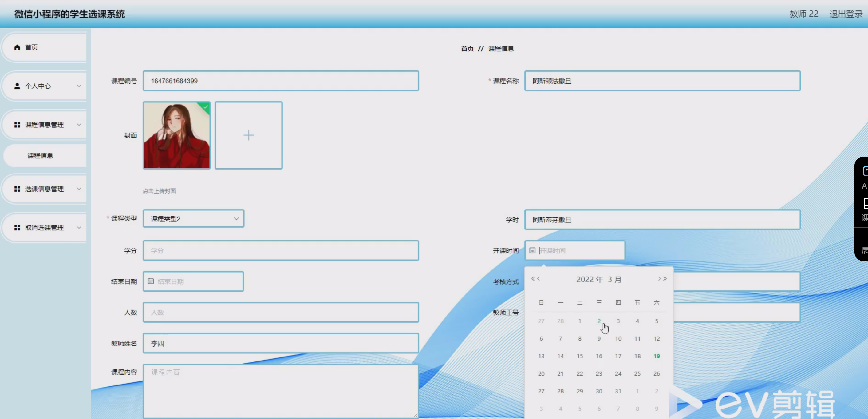This screenshot has width=868, height=419.
Task: Select date 10 in the calendar
Action: point(618,339)
